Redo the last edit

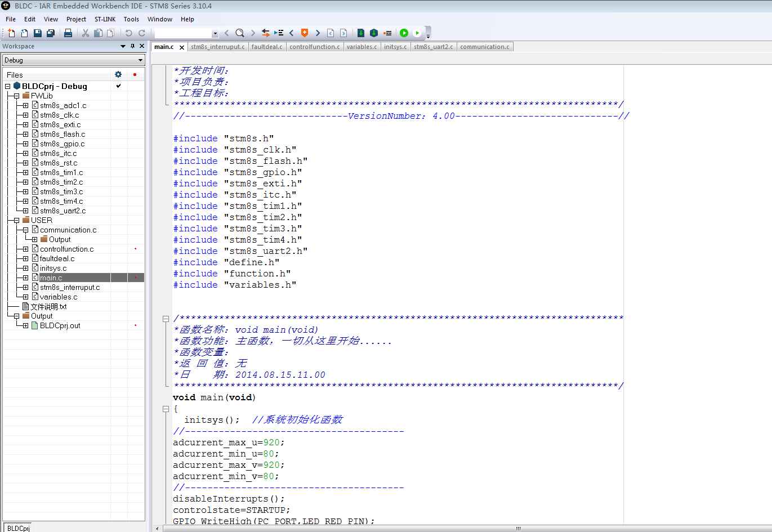(142, 33)
